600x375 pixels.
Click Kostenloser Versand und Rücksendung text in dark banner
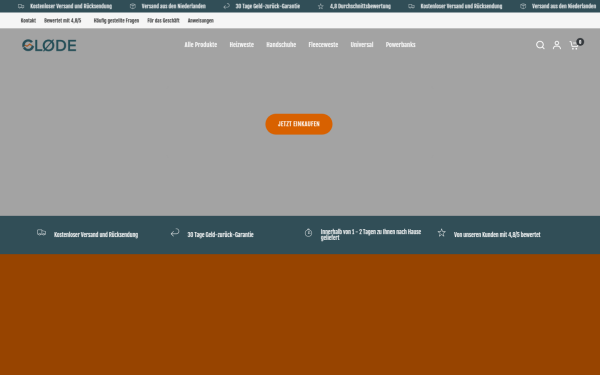[96, 235]
